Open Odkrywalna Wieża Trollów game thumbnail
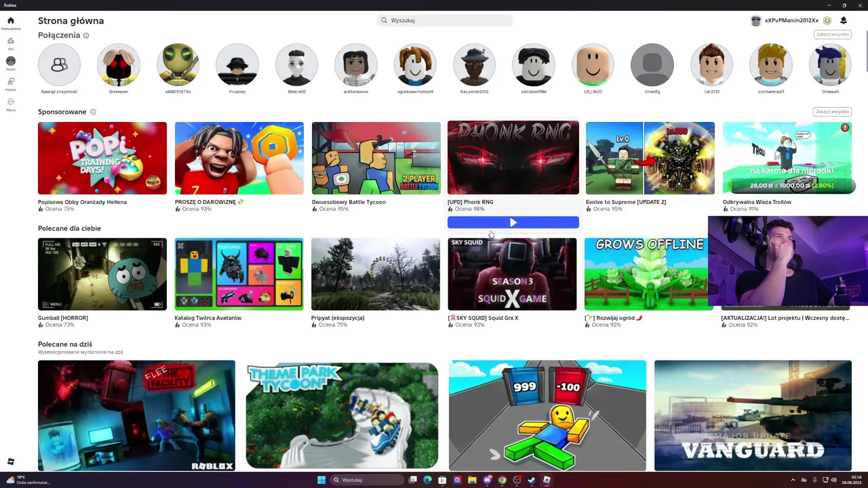The image size is (868, 488). (x=787, y=158)
